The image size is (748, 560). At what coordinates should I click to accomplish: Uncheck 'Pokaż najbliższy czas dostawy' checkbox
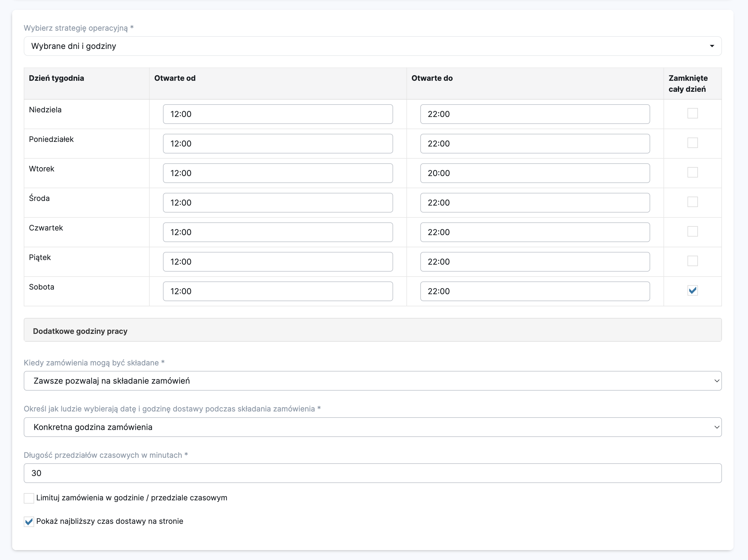pos(29,521)
